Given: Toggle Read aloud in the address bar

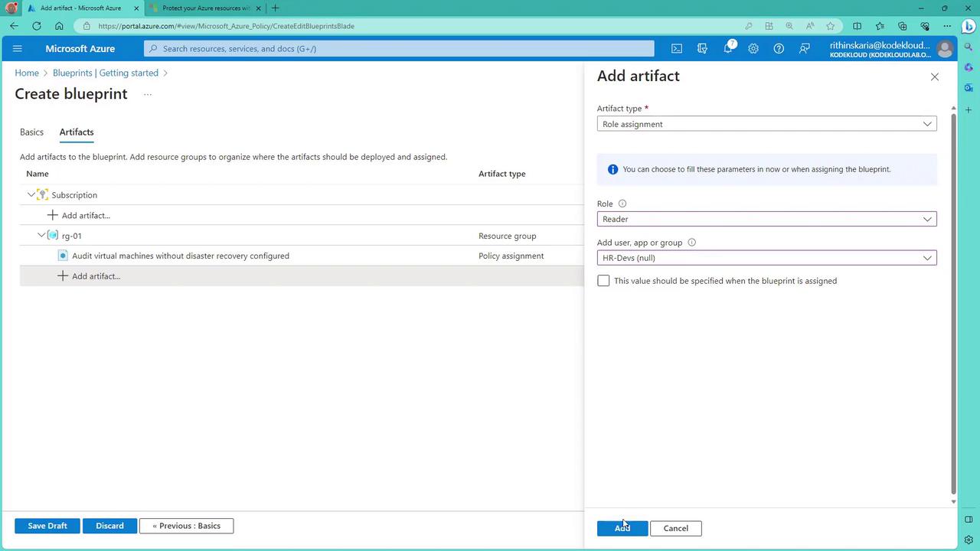Looking at the screenshot, I should coord(810,26).
